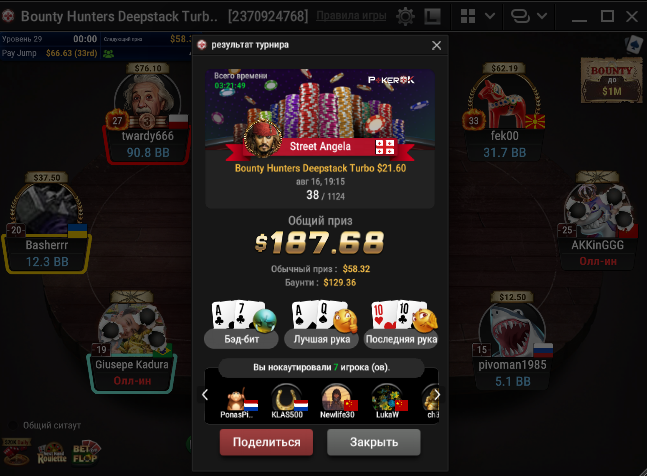Select the Бэд-бит hand
The image size is (647, 476).
point(241,325)
